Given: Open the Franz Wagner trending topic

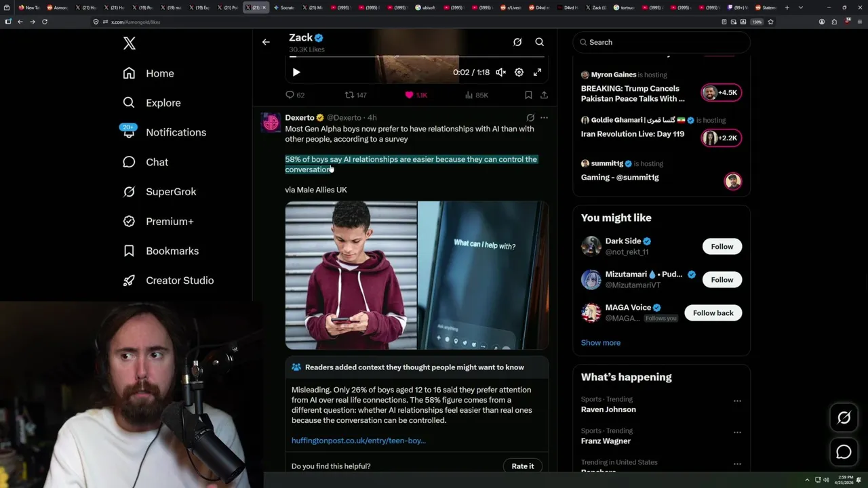Looking at the screenshot, I should click(606, 441).
